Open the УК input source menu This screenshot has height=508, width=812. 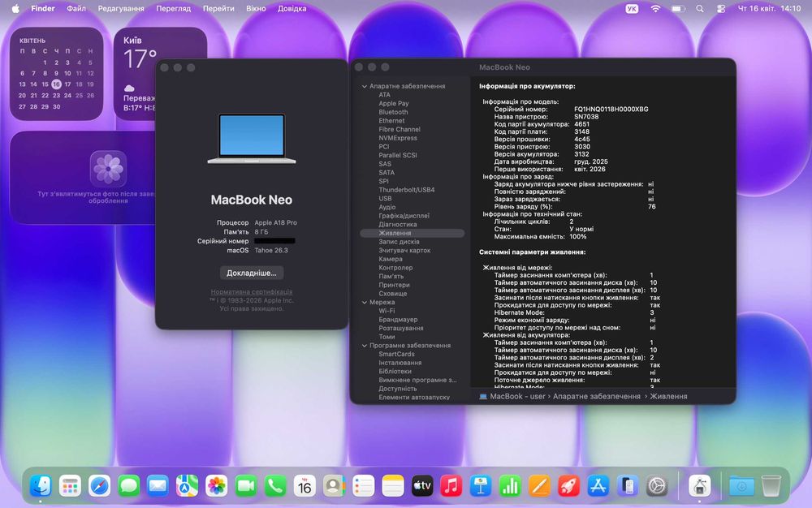coord(632,8)
